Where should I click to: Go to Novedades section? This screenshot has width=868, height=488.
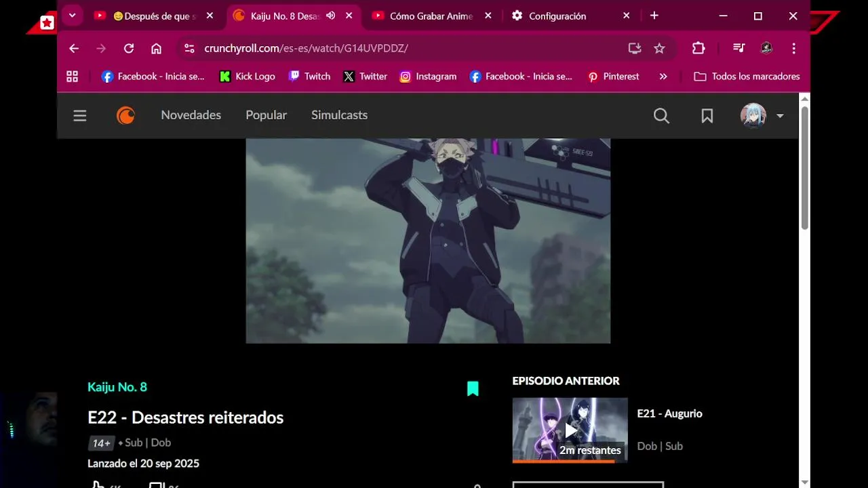tap(191, 115)
